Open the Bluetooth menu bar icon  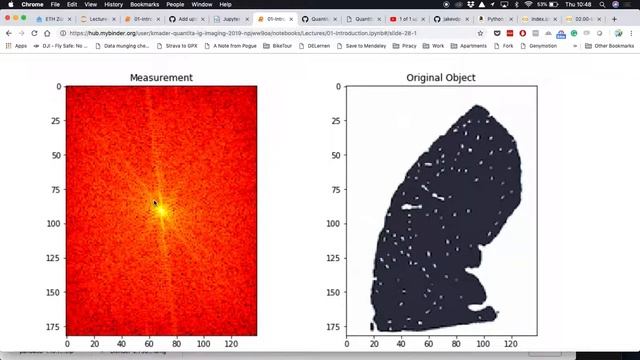(516, 4)
